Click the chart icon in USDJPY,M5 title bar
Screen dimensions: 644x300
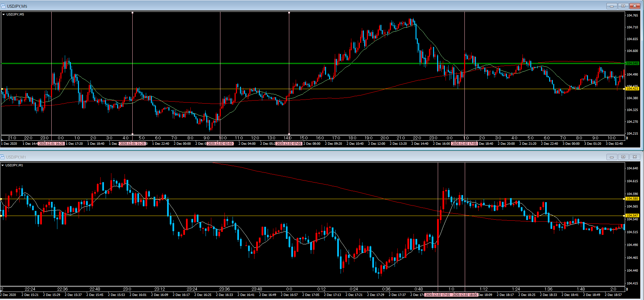pyautogui.click(x=3, y=6)
